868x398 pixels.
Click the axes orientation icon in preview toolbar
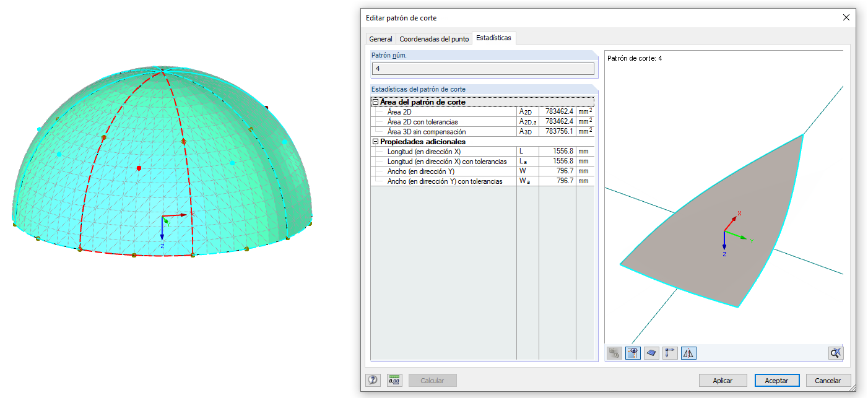670,353
